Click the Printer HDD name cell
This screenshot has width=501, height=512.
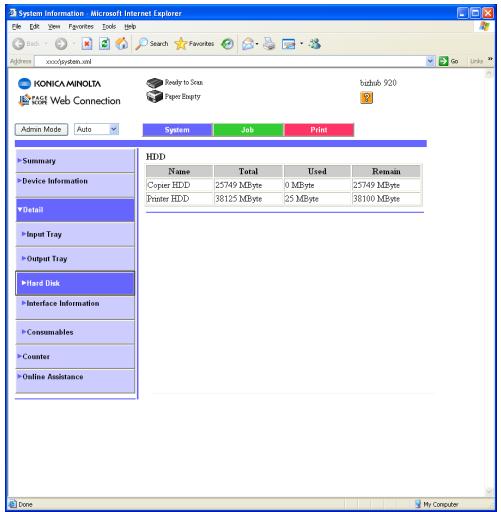[x=179, y=199]
